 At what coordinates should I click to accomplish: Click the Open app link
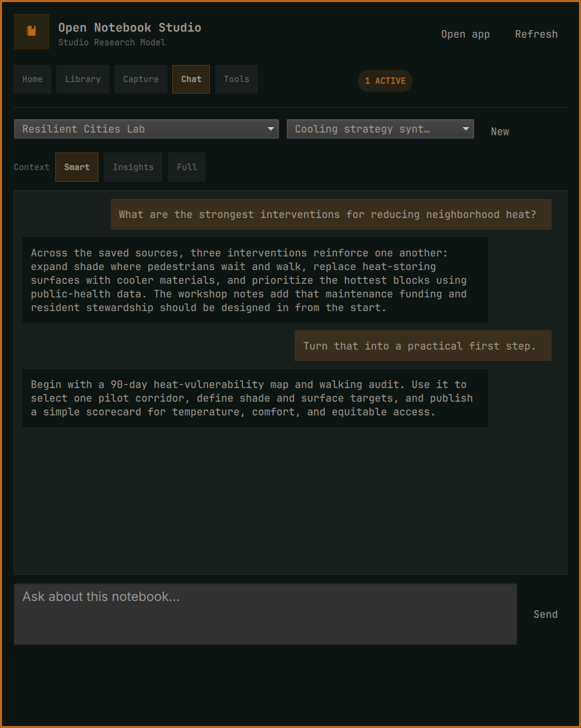click(x=465, y=34)
